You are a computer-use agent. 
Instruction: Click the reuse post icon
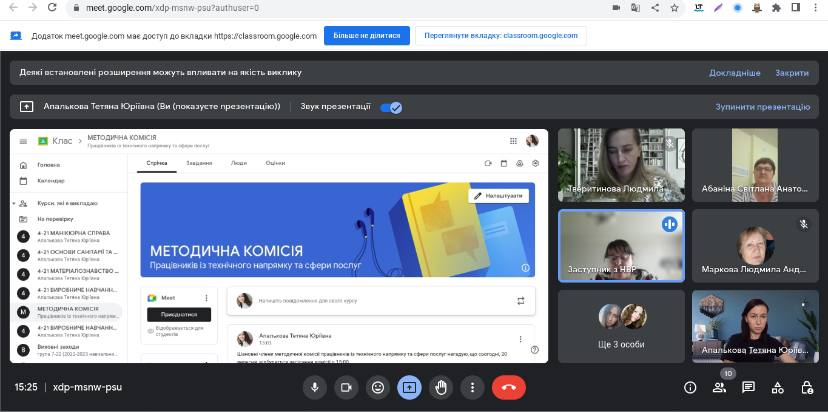521,301
